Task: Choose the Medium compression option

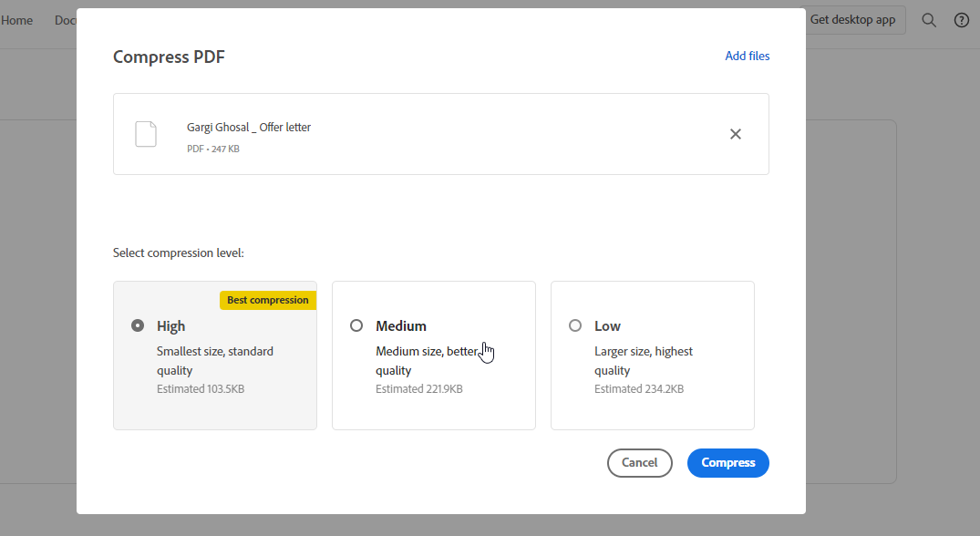Action: point(356,325)
